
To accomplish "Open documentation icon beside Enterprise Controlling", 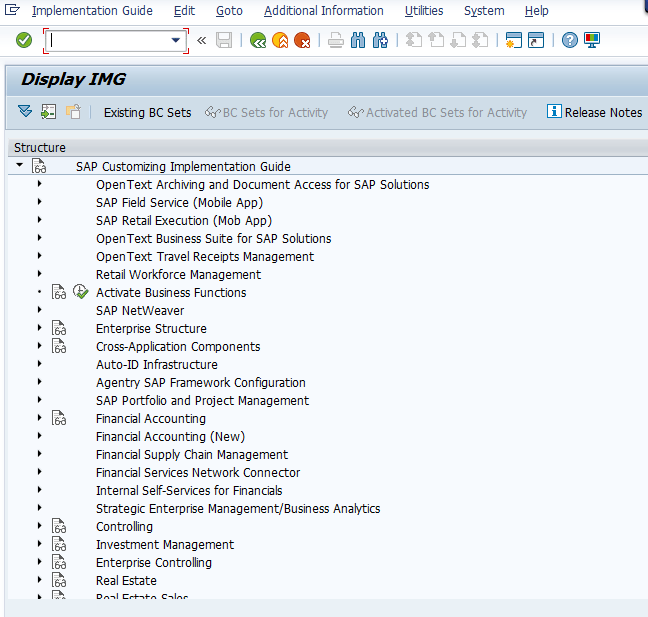I will click(x=59, y=562).
